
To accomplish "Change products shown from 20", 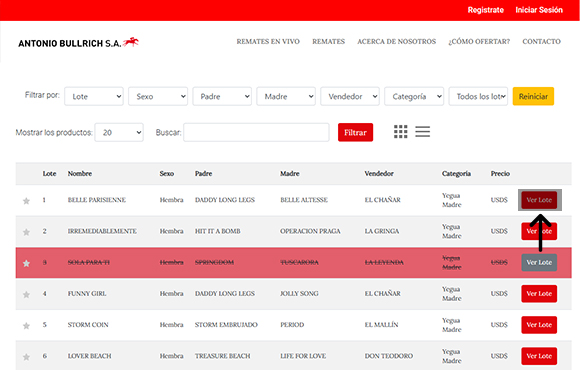I will [119, 132].
